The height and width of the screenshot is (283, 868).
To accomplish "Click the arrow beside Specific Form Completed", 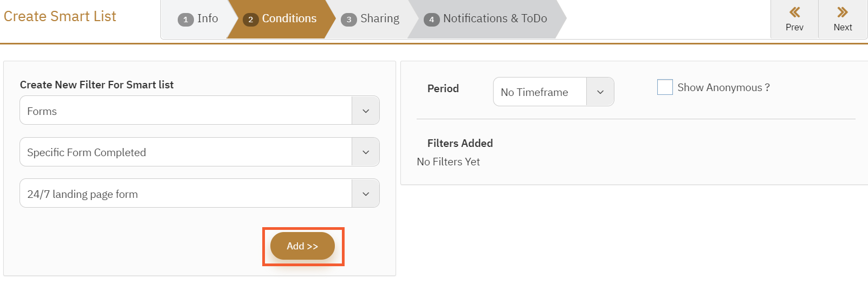I will pyautogui.click(x=366, y=152).
